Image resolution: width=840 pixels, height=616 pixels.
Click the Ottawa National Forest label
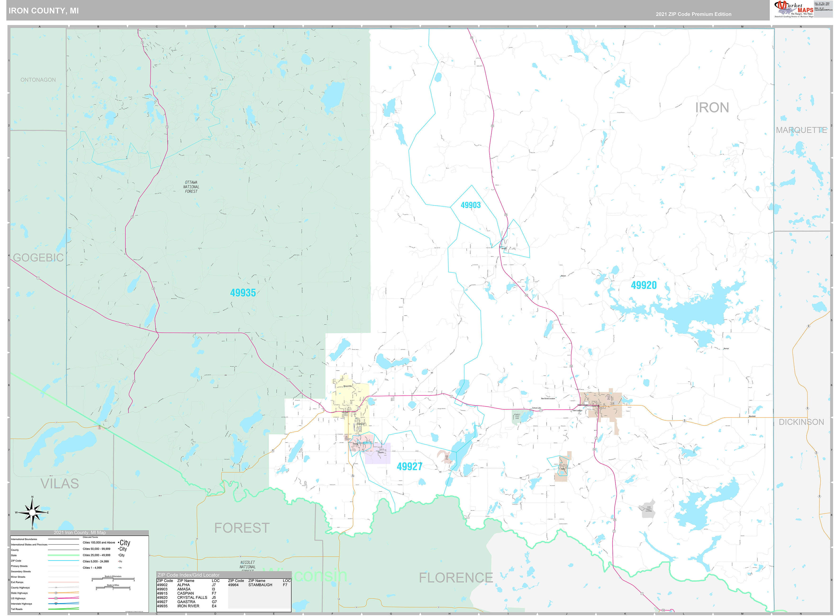click(x=191, y=187)
